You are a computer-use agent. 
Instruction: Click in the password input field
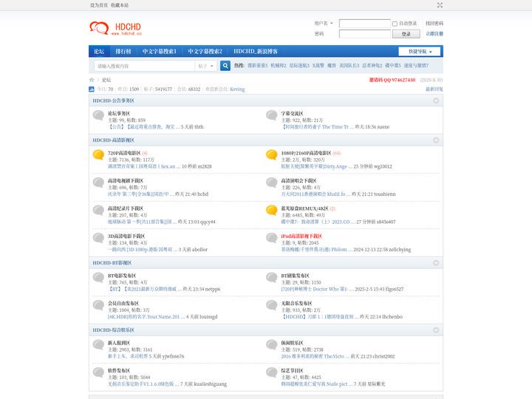365,34
